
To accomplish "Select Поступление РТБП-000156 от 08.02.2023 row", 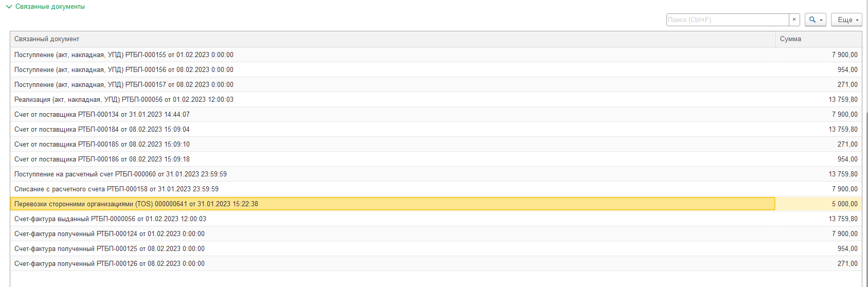I will coord(436,69).
